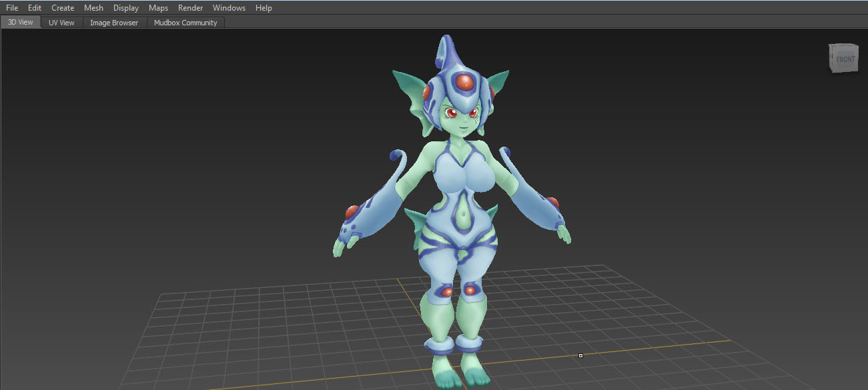This screenshot has height=390, width=868.
Task: Open the Mesh menu
Action: coord(93,8)
